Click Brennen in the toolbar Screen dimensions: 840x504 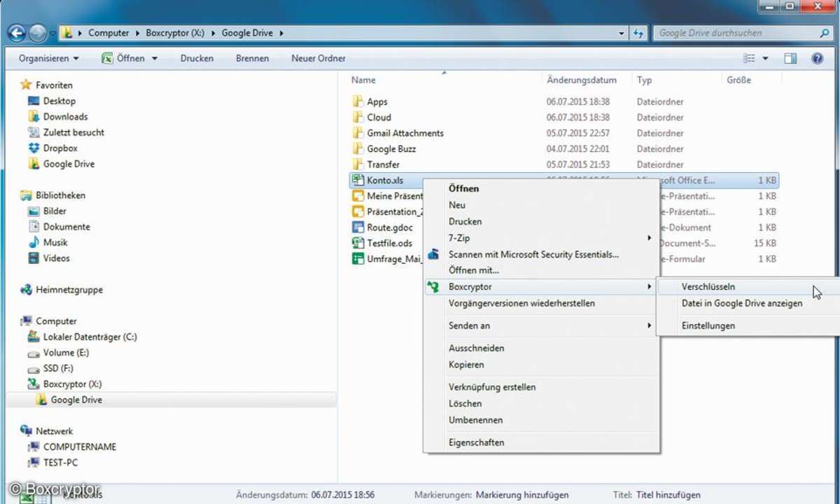tap(252, 59)
